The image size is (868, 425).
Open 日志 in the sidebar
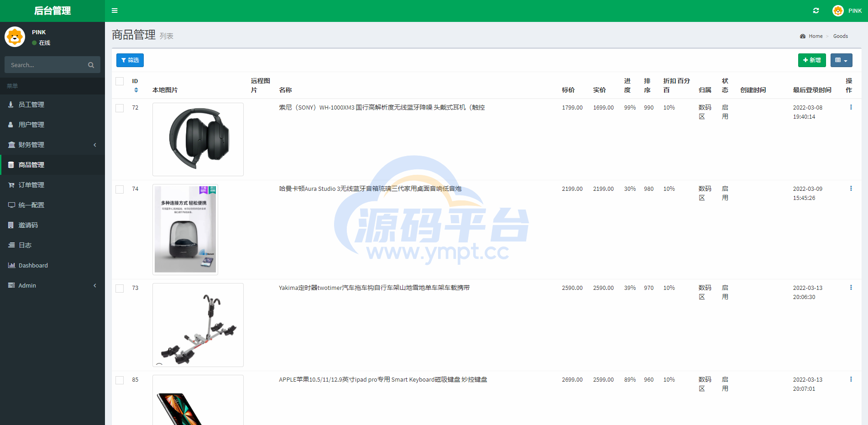(x=52, y=245)
